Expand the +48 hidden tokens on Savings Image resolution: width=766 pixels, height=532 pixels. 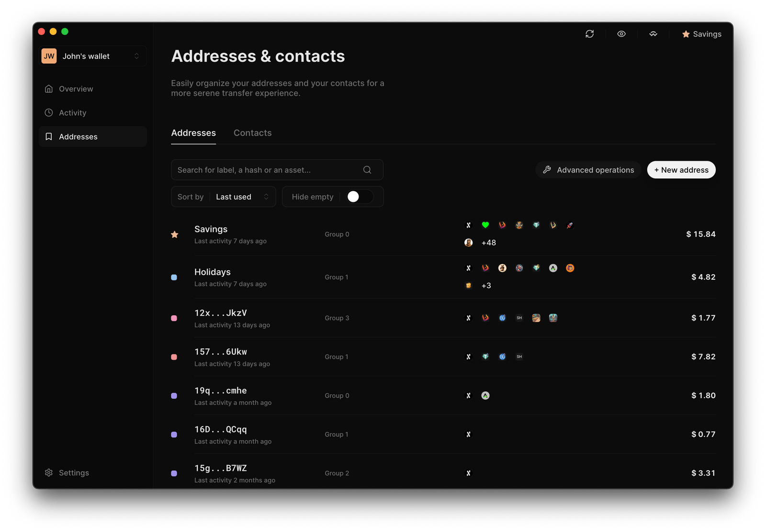pyautogui.click(x=488, y=243)
